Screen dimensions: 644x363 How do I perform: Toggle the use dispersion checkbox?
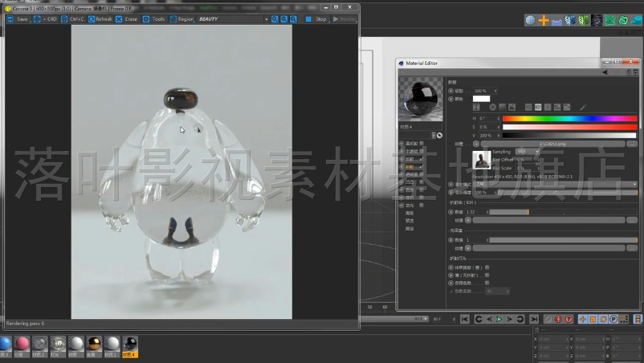[x=487, y=283]
